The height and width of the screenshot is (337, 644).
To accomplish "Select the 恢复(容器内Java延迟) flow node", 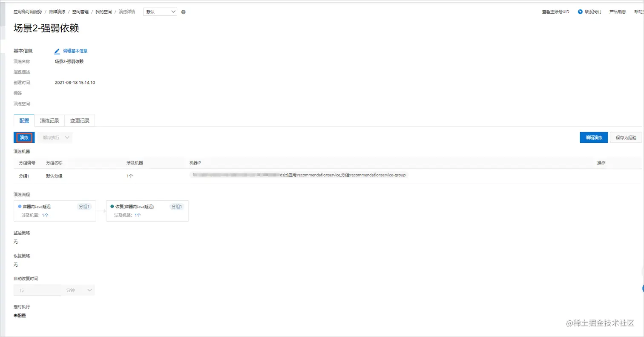I will click(x=147, y=211).
